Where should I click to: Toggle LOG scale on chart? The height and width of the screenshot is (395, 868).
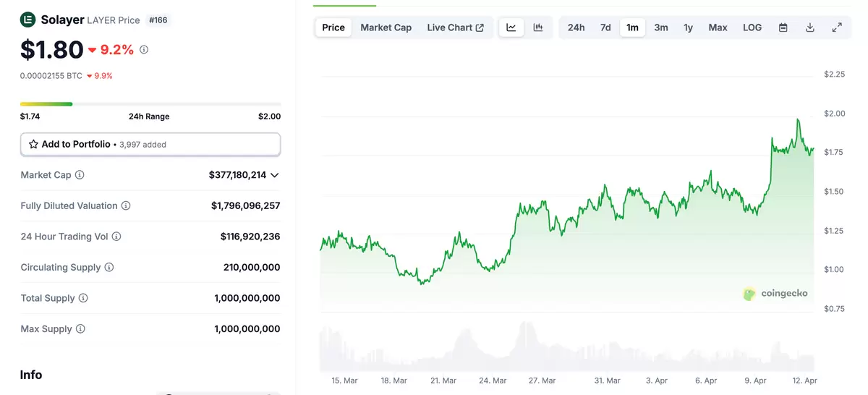[752, 27]
